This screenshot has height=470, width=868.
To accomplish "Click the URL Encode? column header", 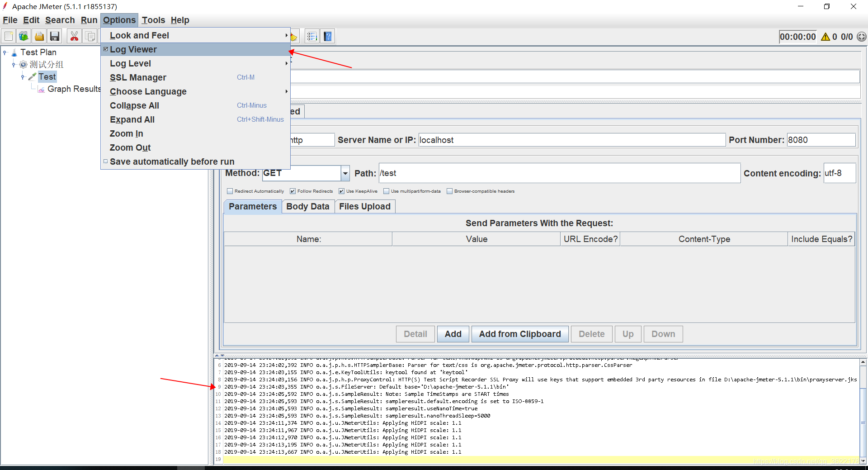I will click(x=590, y=239).
